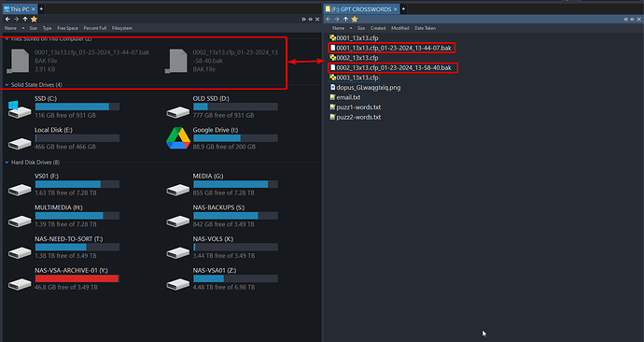Viewport: 644px width, 342px height.
Task: Open the Google Drive (I:) drive icon
Action: pyautogui.click(x=178, y=138)
